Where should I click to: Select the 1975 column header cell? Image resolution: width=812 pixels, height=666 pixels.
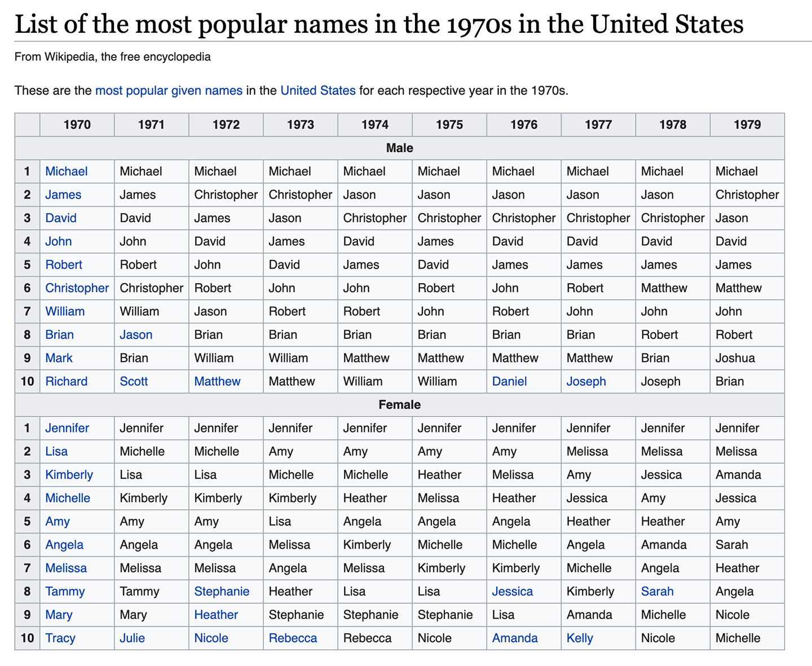449,125
